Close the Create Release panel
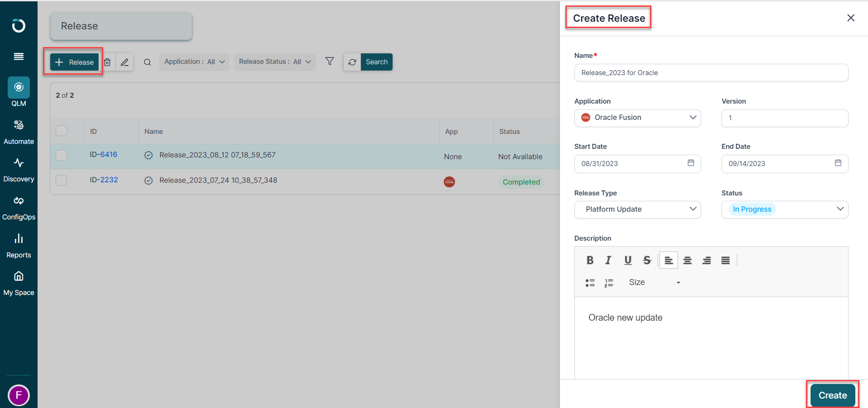 851,18
